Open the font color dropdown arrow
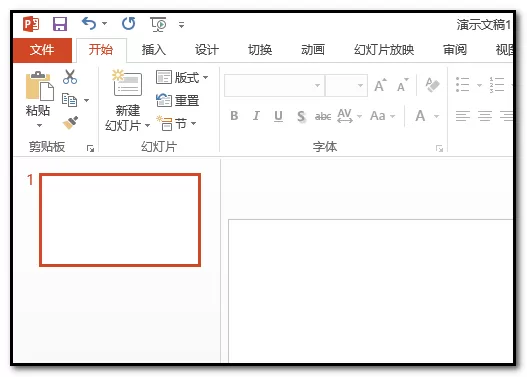 pos(436,116)
